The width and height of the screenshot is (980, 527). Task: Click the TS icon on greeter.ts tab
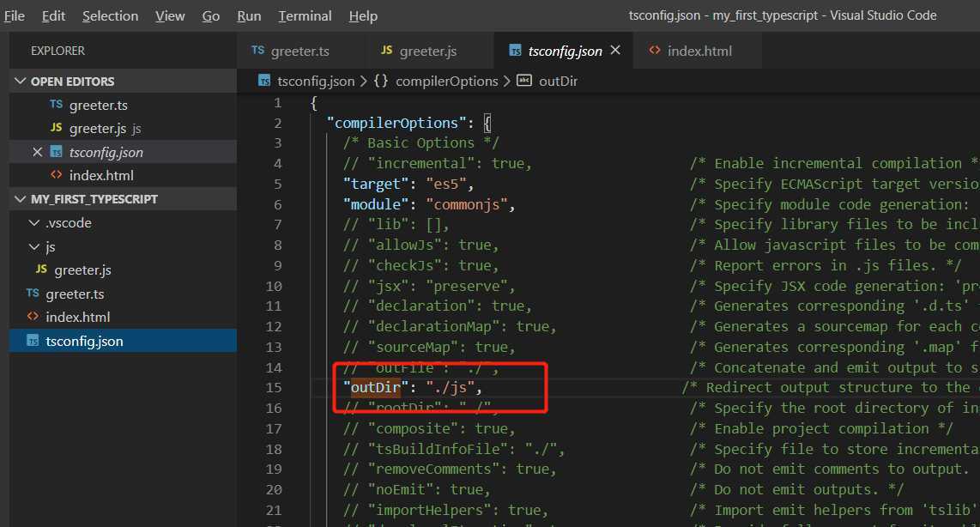257,50
